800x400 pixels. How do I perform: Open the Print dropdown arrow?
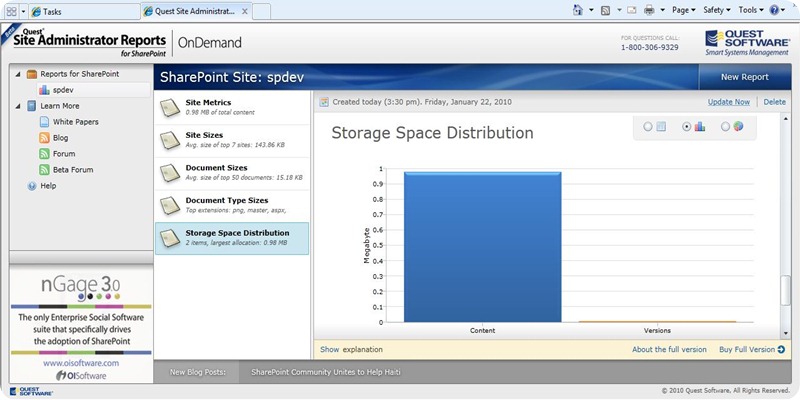pos(662,10)
